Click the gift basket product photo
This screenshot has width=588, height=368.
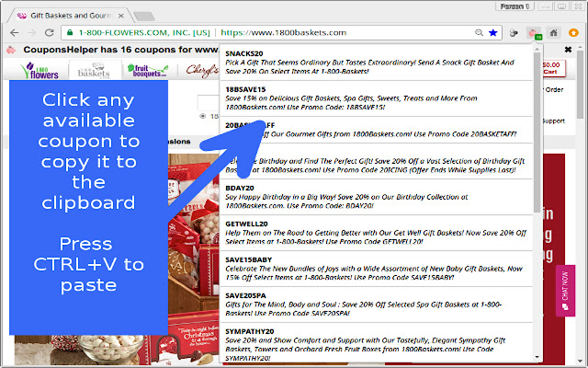point(193,244)
